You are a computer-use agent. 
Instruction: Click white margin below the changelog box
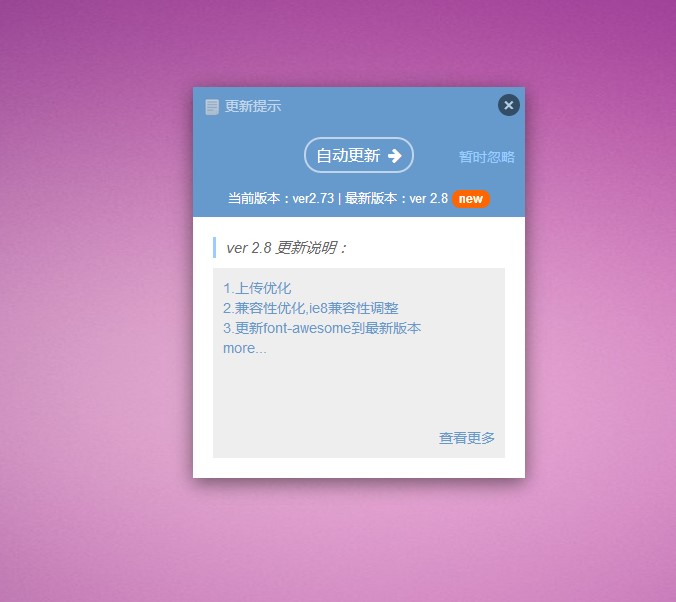click(x=359, y=468)
